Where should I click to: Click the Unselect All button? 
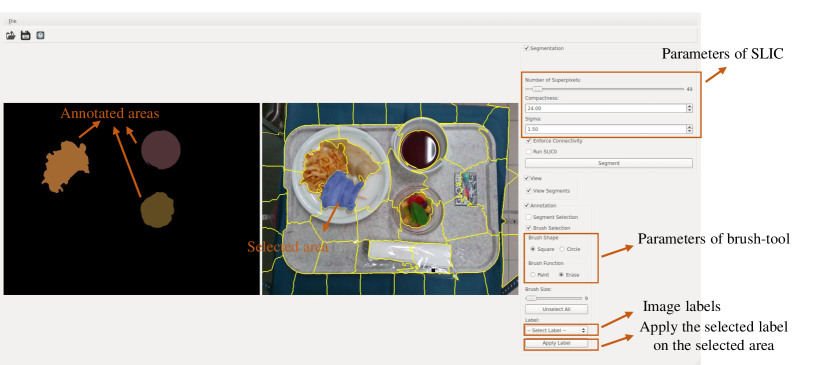(x=556, y=309)
